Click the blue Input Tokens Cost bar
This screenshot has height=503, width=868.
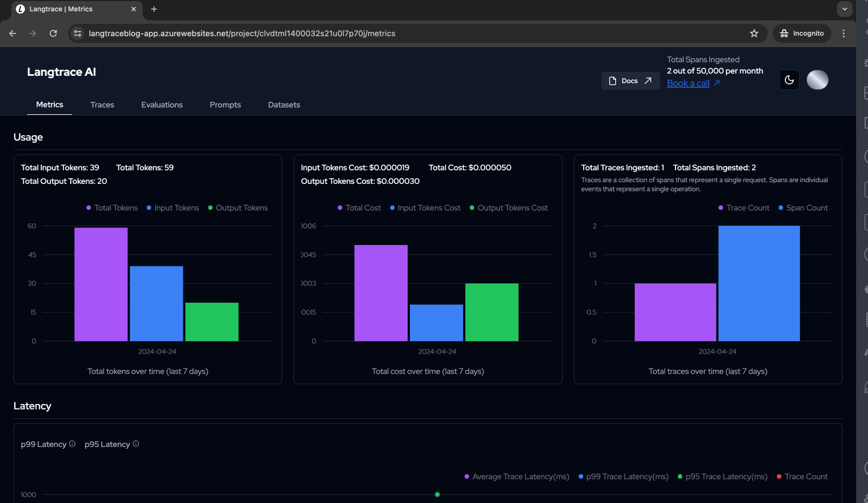[437, 323]
